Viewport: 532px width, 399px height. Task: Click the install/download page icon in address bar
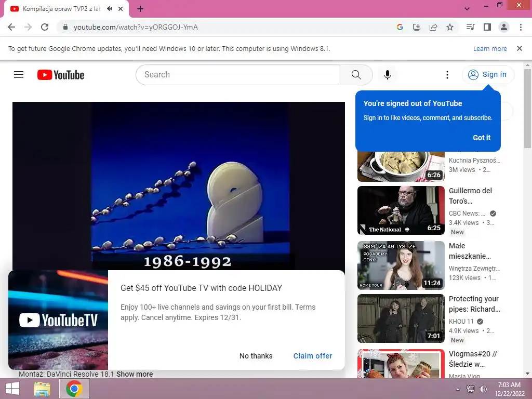click(x=417, y=27)
